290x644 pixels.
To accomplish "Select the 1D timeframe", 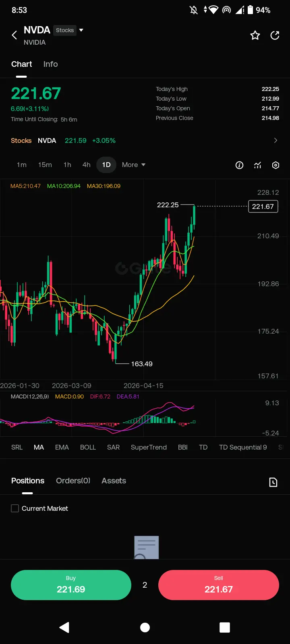I will 106,165.
